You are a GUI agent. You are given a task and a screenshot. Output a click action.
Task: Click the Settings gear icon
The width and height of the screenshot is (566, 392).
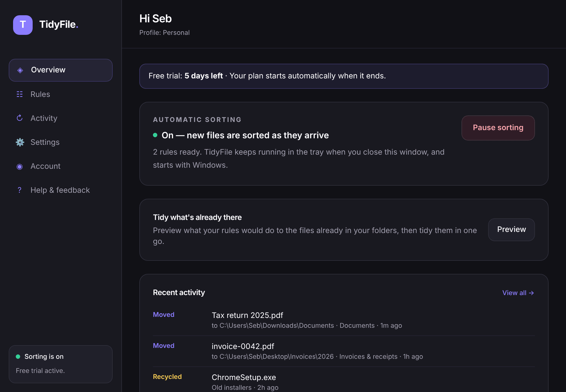coord(20,142)
